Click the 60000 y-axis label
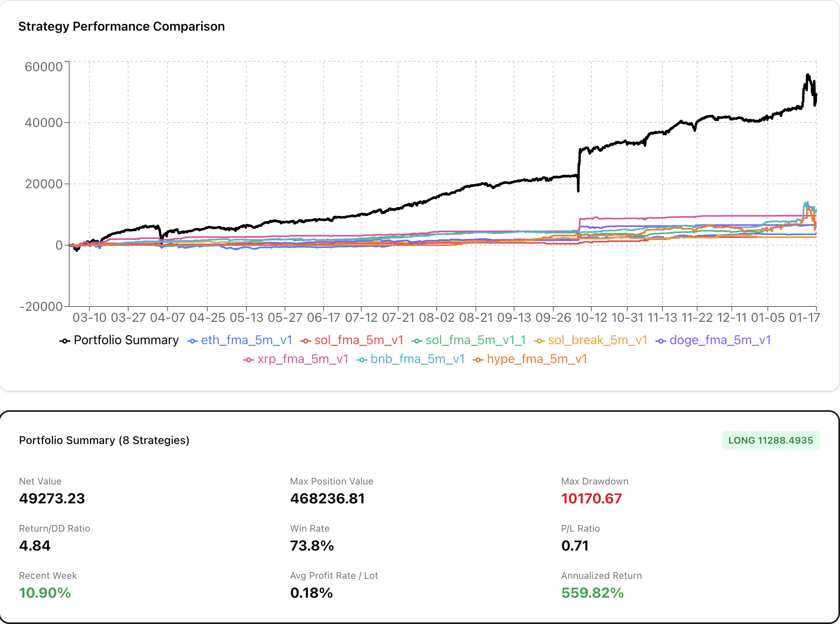840x624 pixels. pyautogui.click(x=44, y=67)
